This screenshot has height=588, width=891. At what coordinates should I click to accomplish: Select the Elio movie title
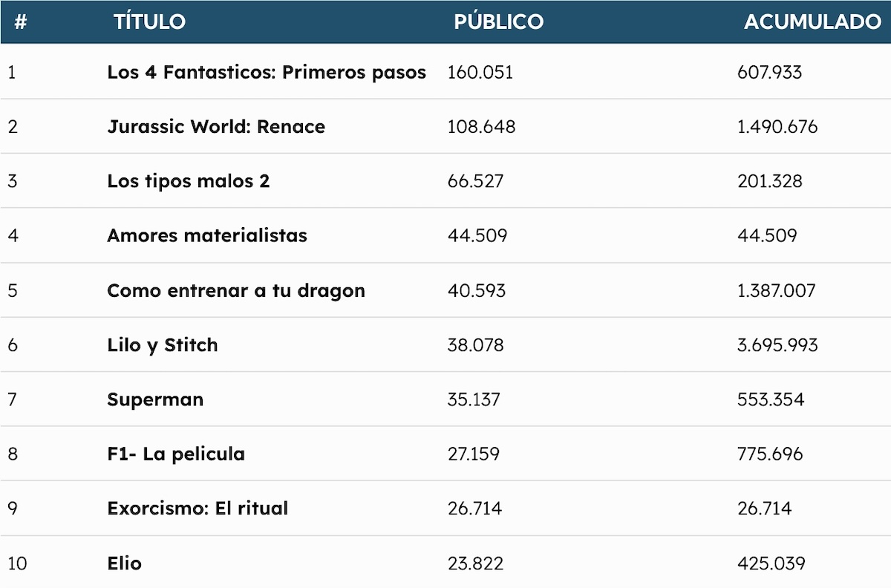(125, 563)
